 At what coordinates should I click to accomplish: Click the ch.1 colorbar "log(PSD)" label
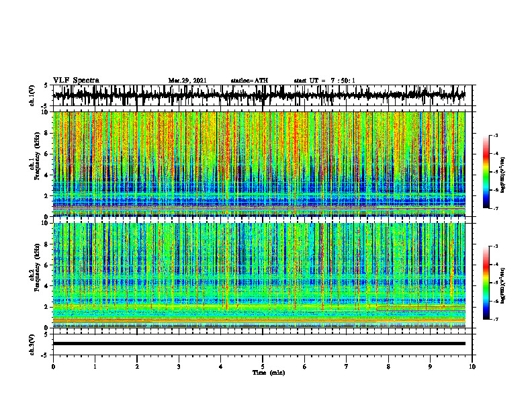503,175
